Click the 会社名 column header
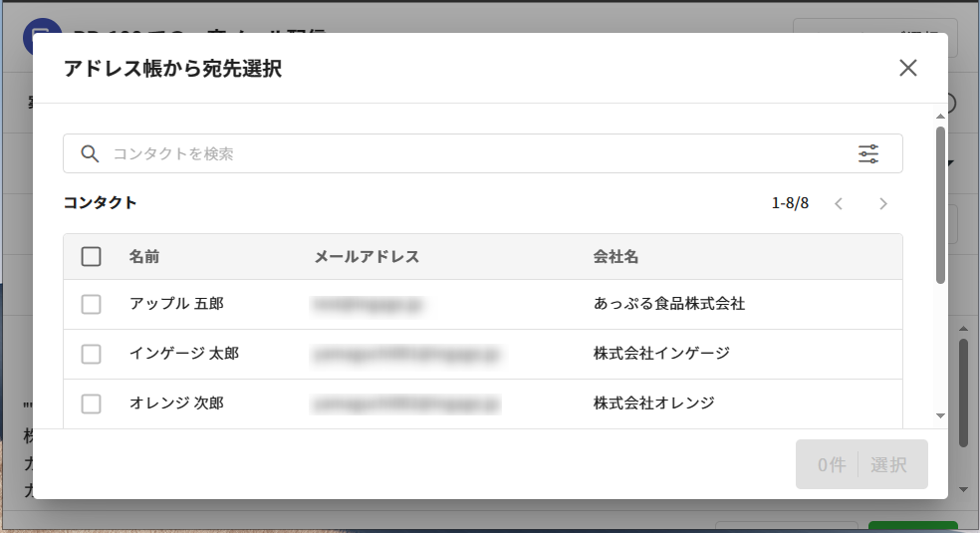Image resolution: width=980 pixels, height=533 pixels. (x=615, y=257)
